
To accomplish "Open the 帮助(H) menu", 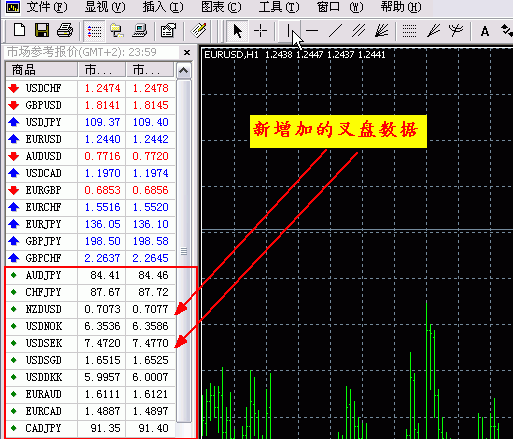I will tap(401, 7).
